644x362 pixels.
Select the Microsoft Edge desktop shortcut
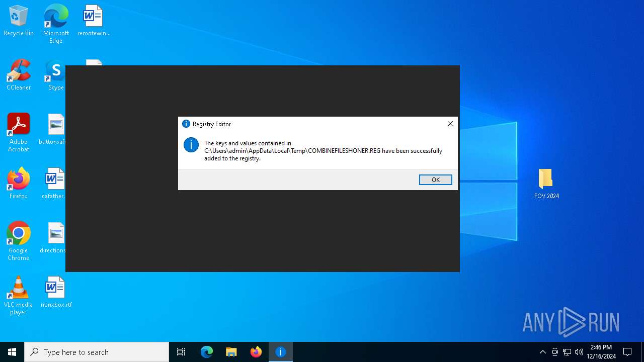[x=56, y=24]
